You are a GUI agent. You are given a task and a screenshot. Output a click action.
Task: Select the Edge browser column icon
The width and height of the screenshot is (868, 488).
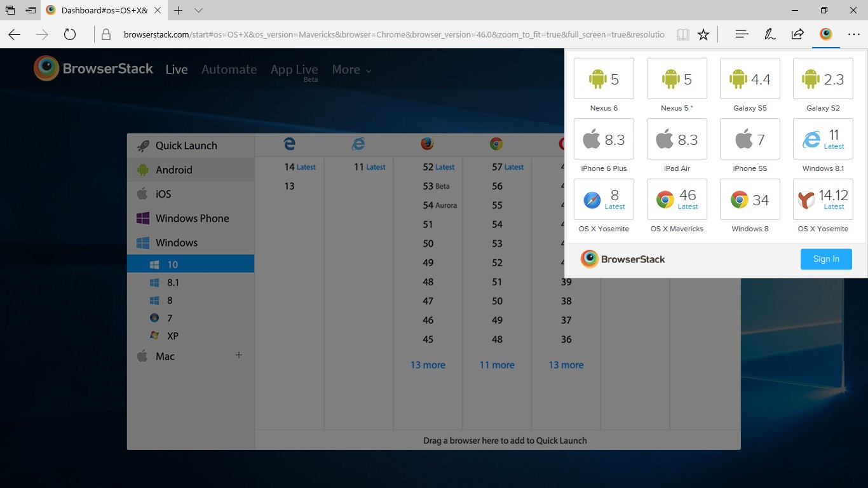[289, 144]
